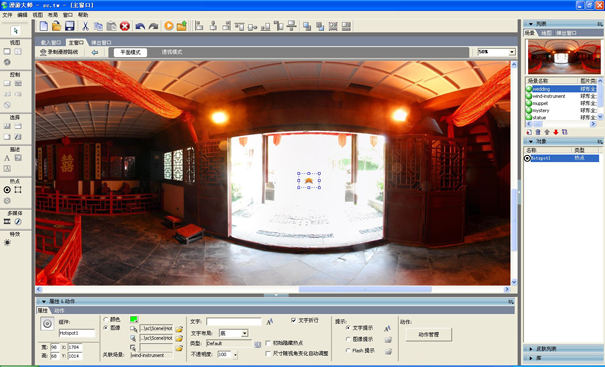This screenshot has height=367, width=605.
Task: Open the 文件 menu
Action: 7,15
